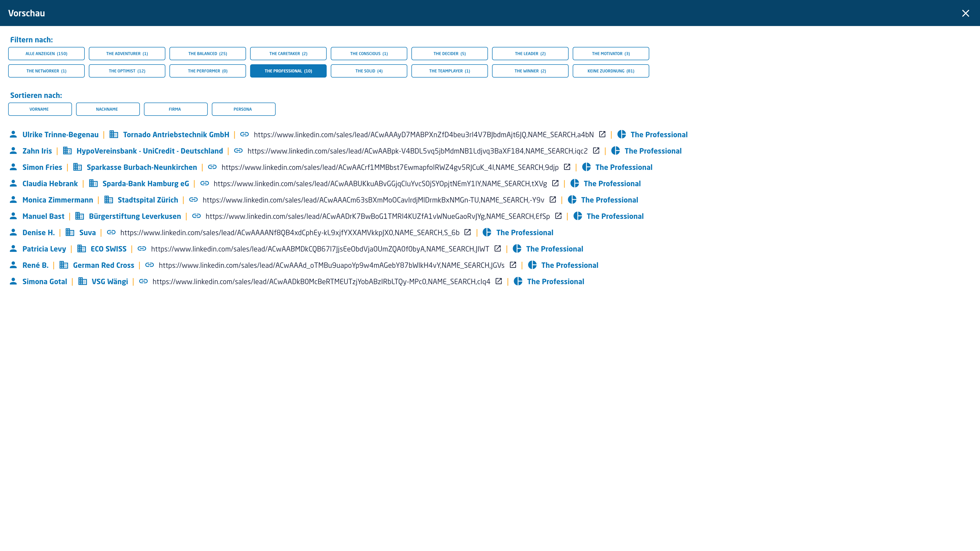Image resolution: width=980 pixels, height=551 pixels.
Task: Toggle THE BALANCED (25) filter
Action: 207,53
